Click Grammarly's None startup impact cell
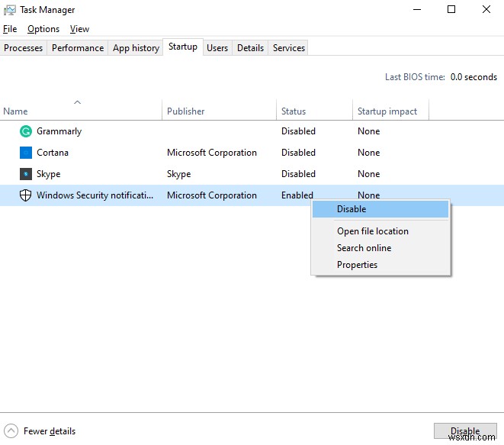Viewport: 504px width, 445px height. [369, 131]
